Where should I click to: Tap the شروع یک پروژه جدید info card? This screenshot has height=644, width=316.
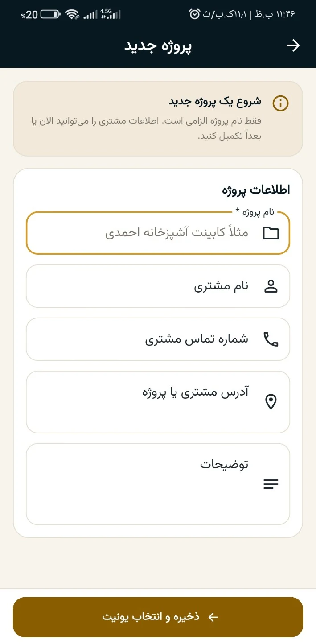158,119
